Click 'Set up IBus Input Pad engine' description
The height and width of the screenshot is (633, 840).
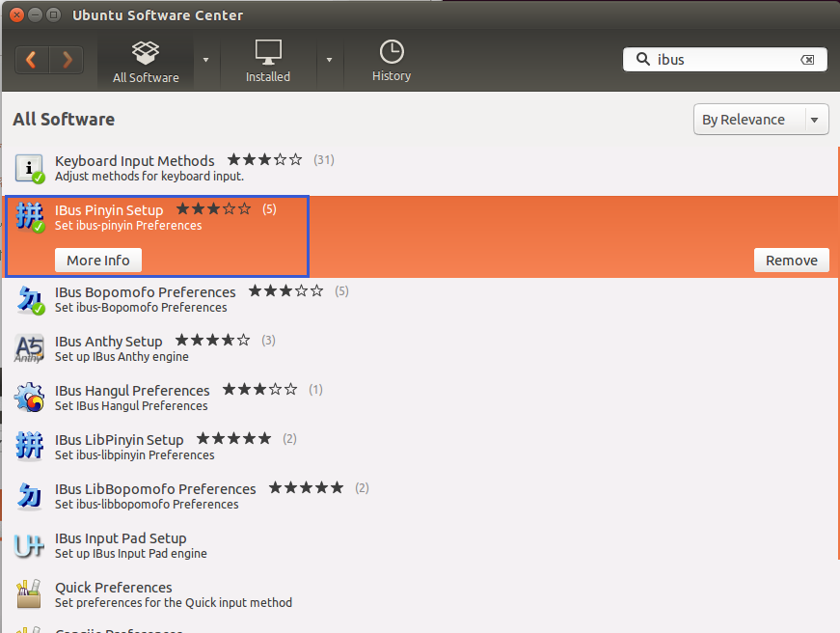click(x=131, y=554)
